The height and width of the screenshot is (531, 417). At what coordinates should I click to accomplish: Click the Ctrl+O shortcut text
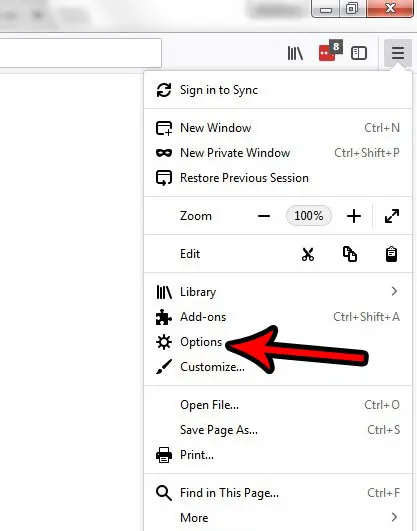(x=382, y=405)
